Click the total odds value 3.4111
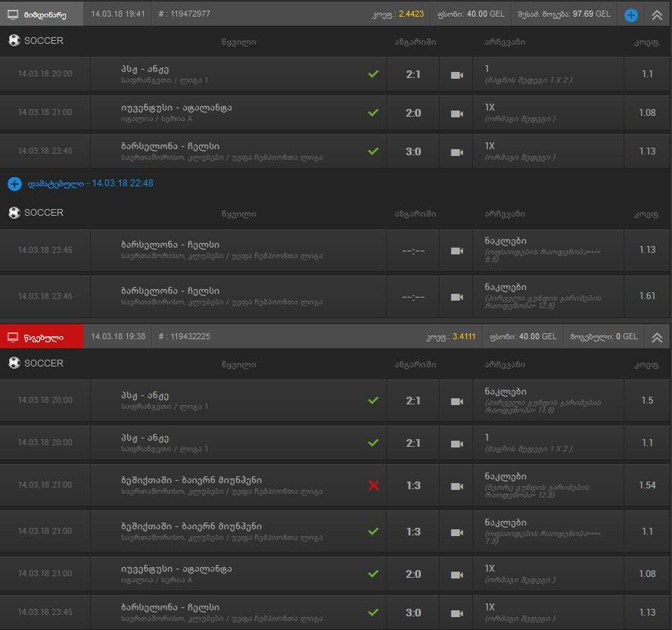This screenshot has width=672, height=630. click(x=464, y=336)
